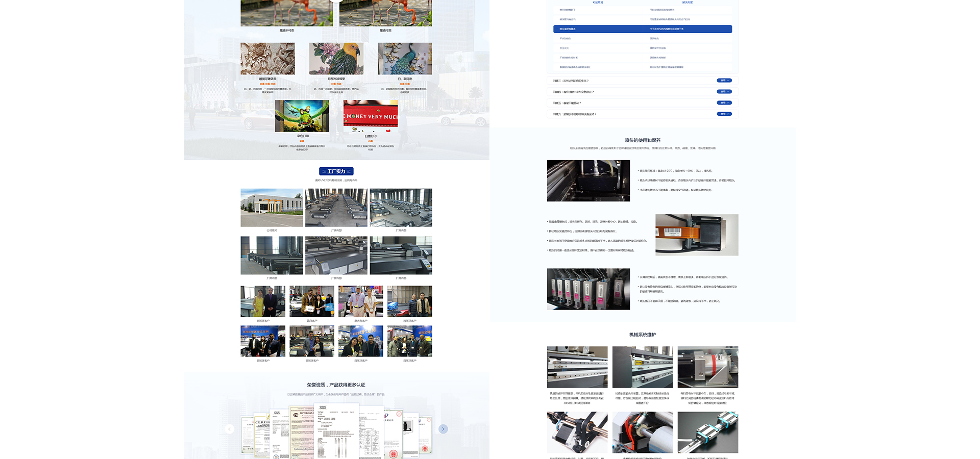This screenshot has width=980, height=459.
Task: Open the close-up flatbed printer photo, middle of second row
Action: (336, 256)
